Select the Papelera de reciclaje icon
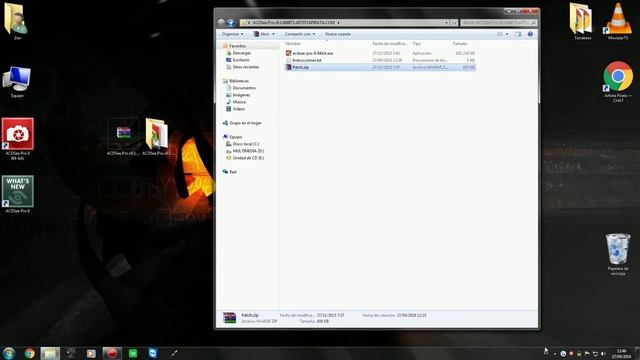This screenshot has height=360, width=640. pyautogui.click(x=618, y=254)
